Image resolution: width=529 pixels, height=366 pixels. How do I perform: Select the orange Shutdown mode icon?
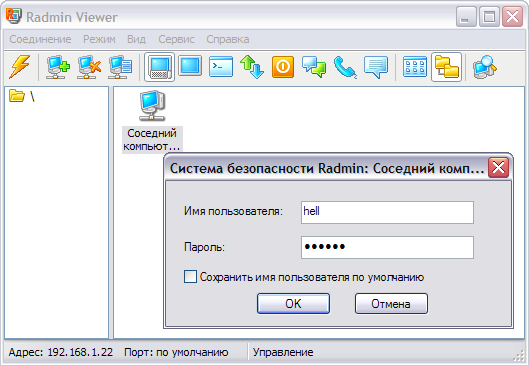pyautogui.click(x=283, y=67)
